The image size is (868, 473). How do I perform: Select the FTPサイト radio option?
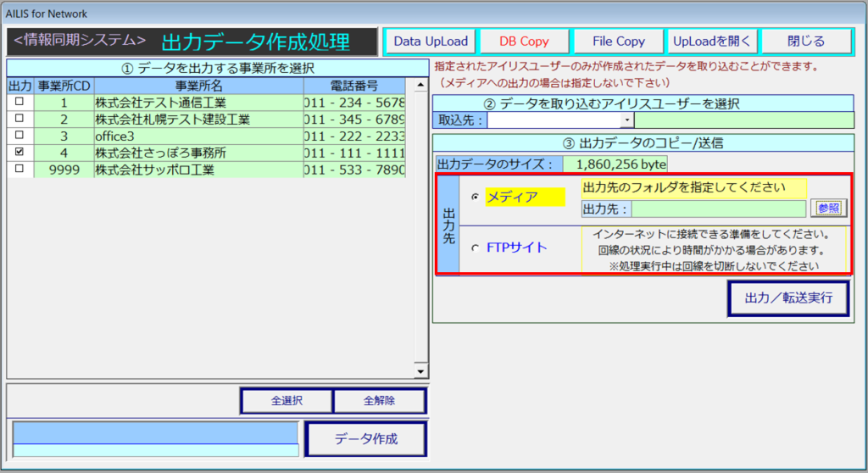tap(475, 248)
